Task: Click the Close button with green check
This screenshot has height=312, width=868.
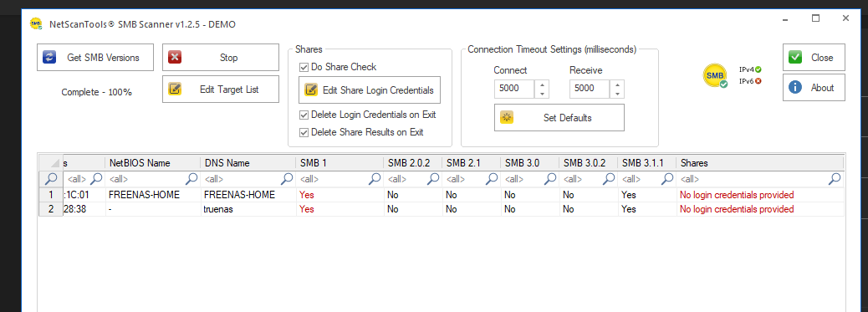Action: (814, 58)
